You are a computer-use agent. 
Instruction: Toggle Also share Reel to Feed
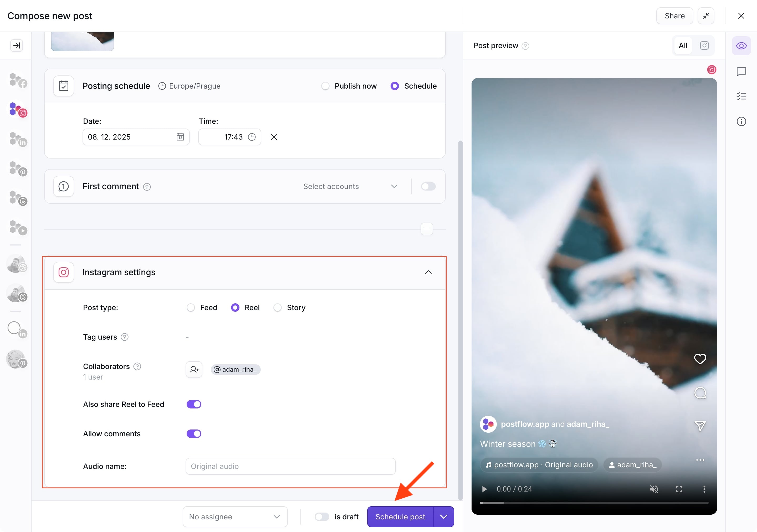click(194, 404)
